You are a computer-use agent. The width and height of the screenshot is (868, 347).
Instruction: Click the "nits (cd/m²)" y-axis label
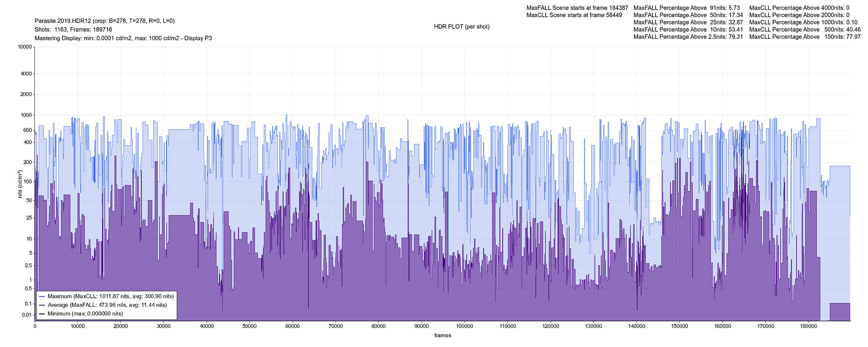coord(20,184)
